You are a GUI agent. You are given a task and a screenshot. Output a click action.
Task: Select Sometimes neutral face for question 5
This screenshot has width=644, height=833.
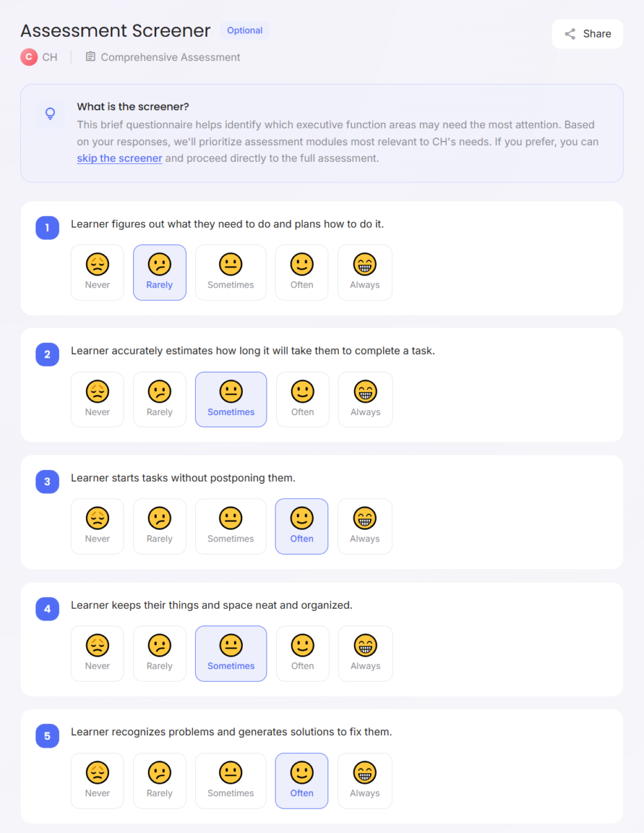(230, 780)
